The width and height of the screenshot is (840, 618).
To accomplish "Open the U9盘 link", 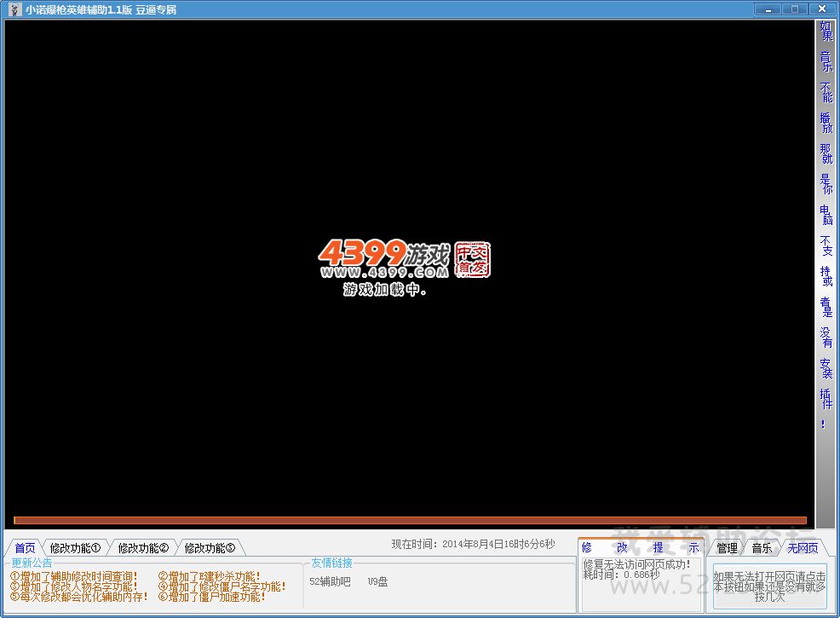I will [x=377, y=581].
